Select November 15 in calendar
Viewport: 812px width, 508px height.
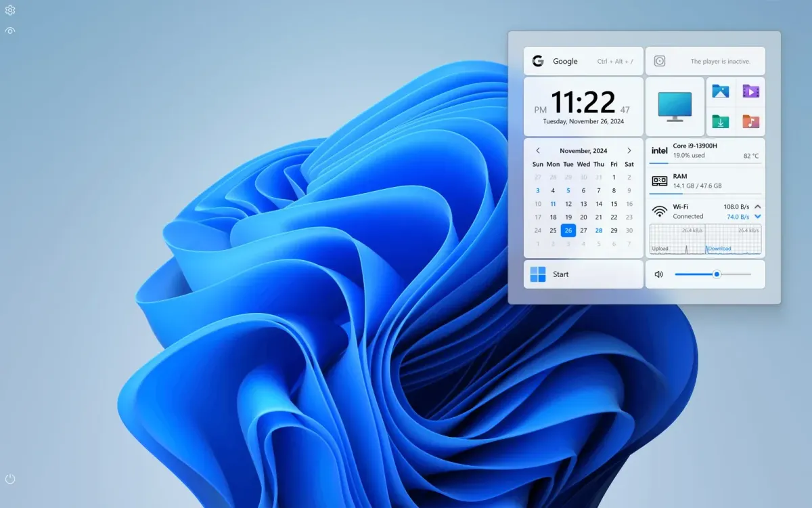(x=614, y=204)
